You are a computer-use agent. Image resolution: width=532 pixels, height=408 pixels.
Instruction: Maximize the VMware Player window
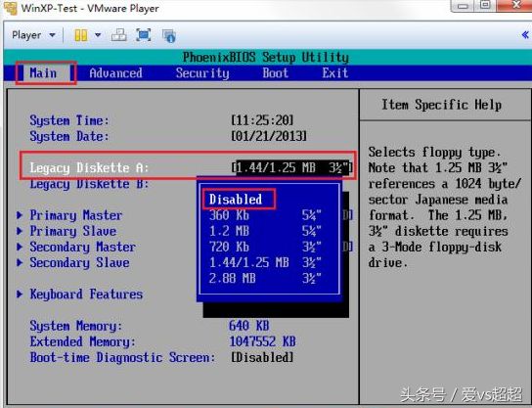485,5
